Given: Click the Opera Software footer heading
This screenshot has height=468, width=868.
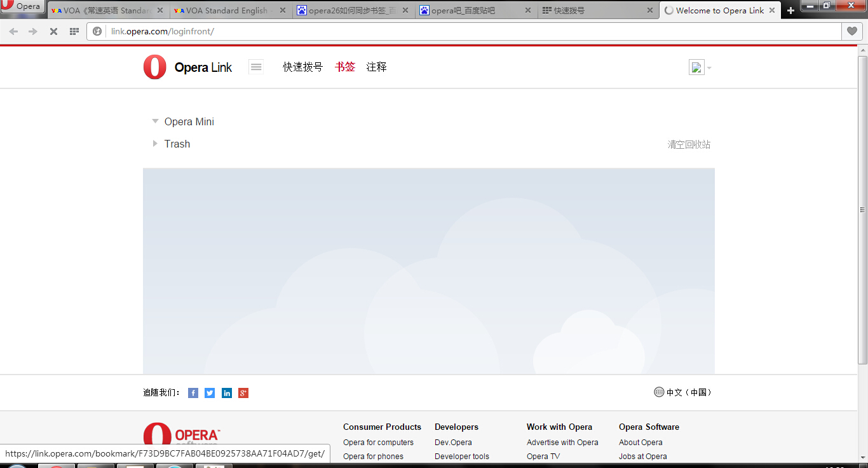Looking at the screenshot, I should 649,427.
